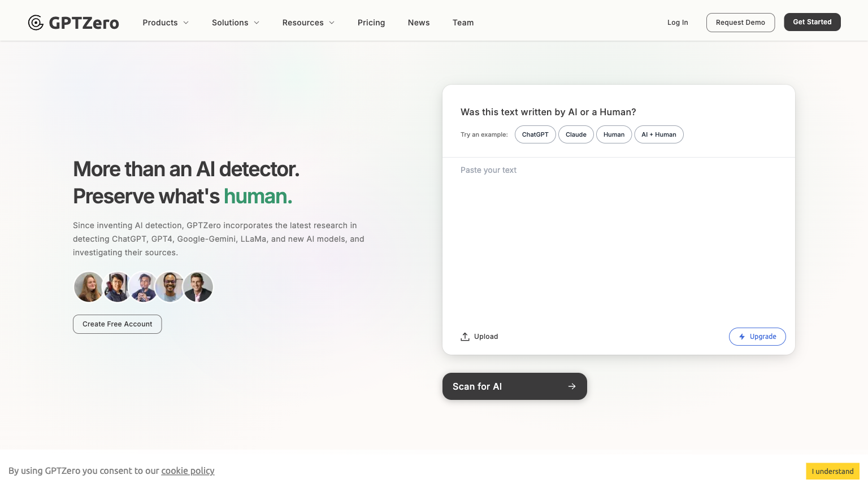Open the Solutions dropdown
The image size is (868, 488).
(235, 23)
